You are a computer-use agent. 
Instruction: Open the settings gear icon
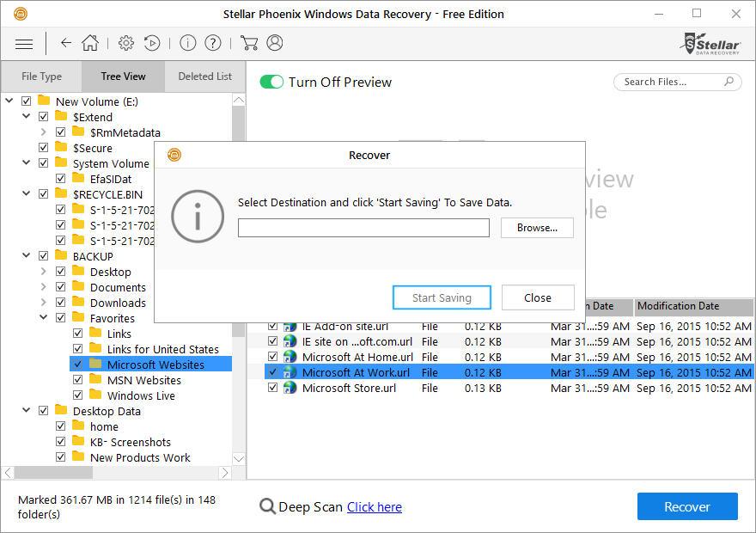(x=126, y=43)
